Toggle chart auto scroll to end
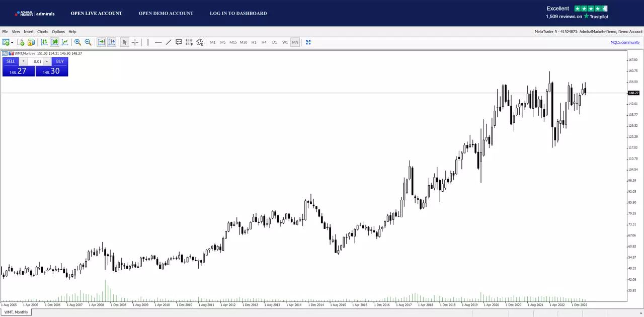 click(x=101, y=42)
